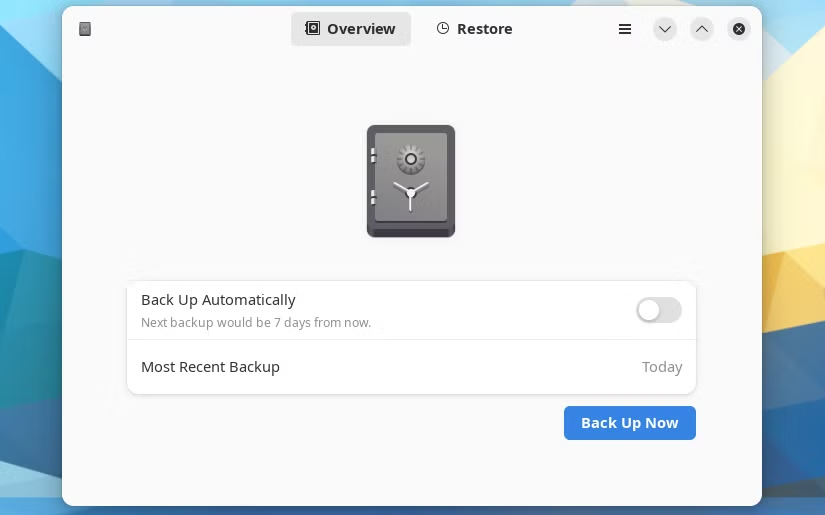Click the clock icon beside Restore
The width and height of the screenshot is (825, 515).
[443, 29]
